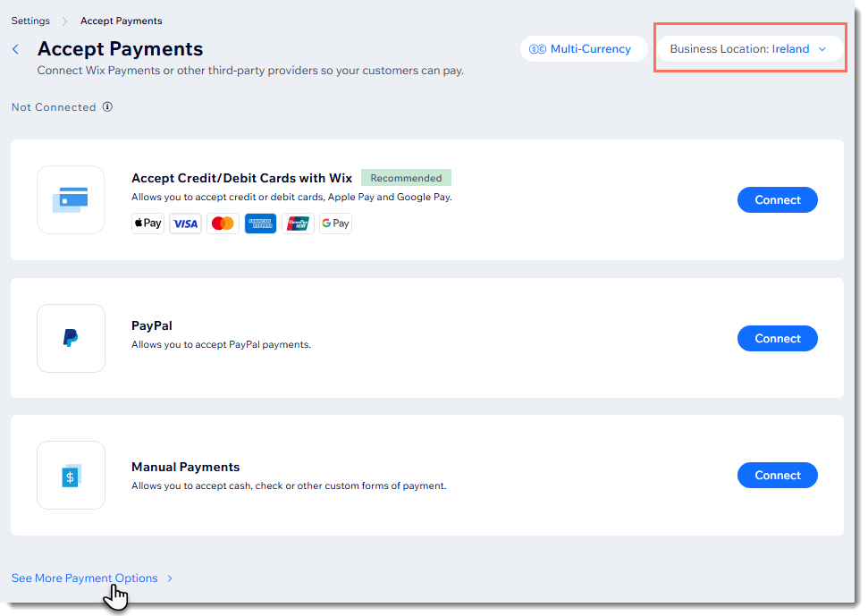Image resolution: width=868 pixels, height=616 pixels.
Task: Connect the Manual Payments method
Action: coord(777,475)
